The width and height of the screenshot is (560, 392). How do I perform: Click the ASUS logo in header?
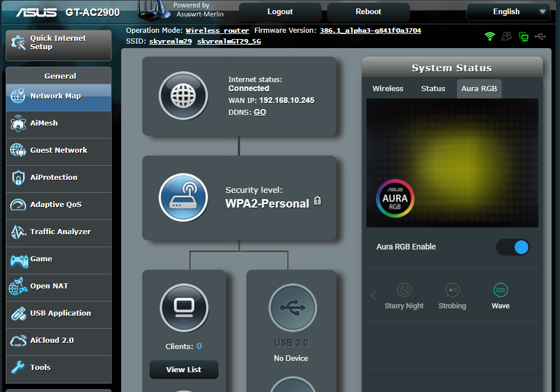(36, 12)
